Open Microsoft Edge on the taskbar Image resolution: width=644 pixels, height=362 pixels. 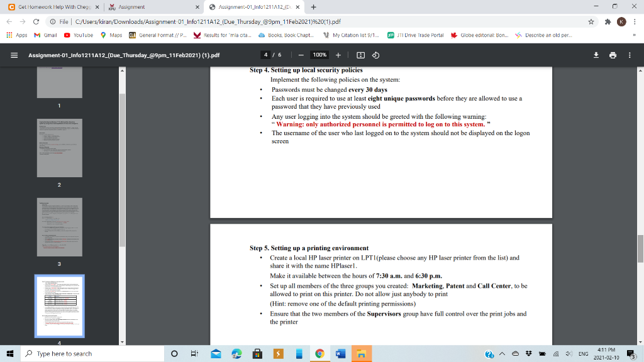(x=236, y=354)
